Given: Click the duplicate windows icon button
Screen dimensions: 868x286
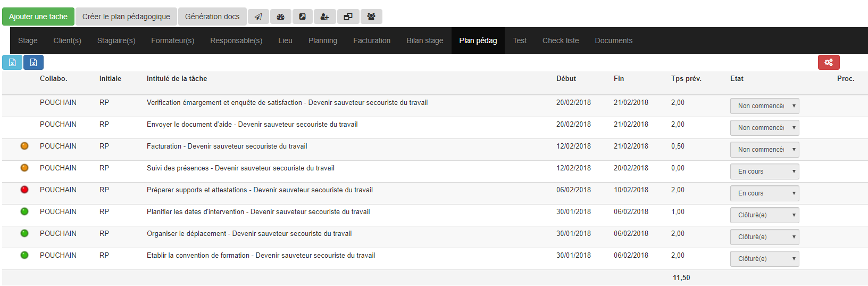Looking at the screenshot, I should coord(348,17).
